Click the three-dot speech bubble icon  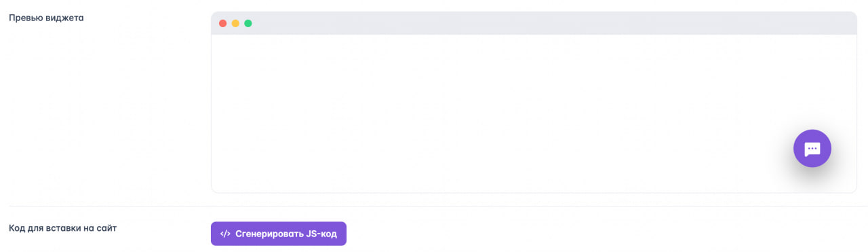click(x=812, y=149)
